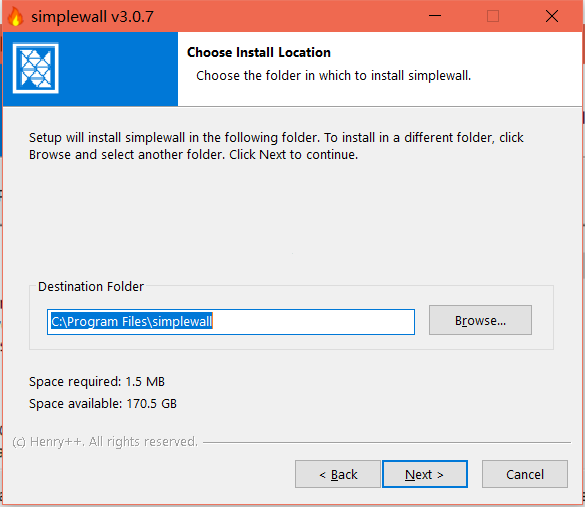Click the 'Choose Install Location' heading
The height and width of the screenshot is (507, 585).
[259, 53]
